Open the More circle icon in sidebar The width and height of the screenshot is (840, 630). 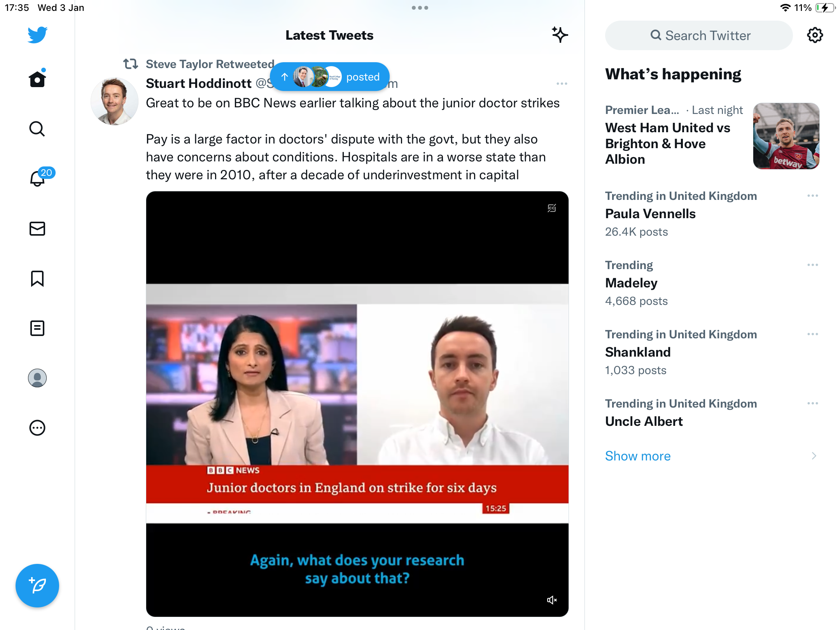tap(37, 428)
